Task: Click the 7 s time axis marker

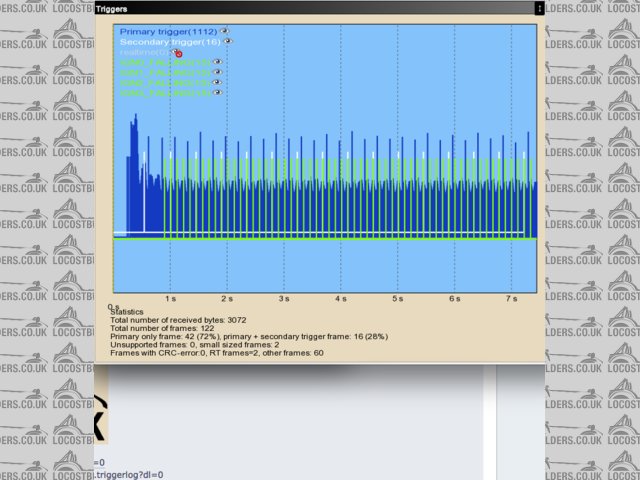Action: pyautogui.click(x=511, y=298)
